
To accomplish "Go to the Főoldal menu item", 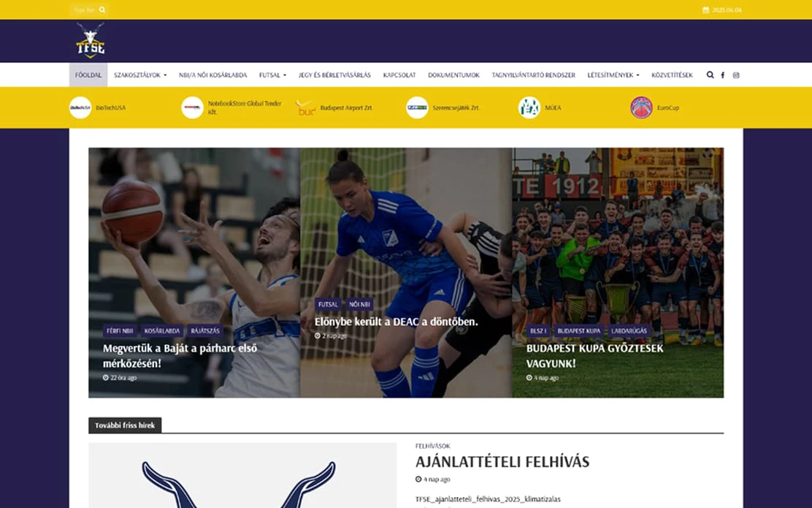I will point(88,75).
